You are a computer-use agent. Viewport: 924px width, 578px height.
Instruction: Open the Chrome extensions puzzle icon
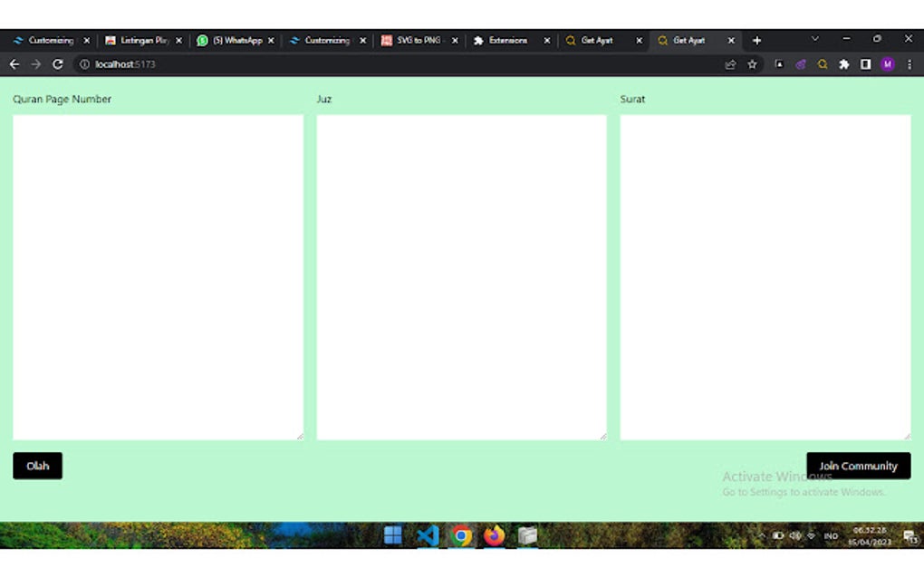pos(844,64)
